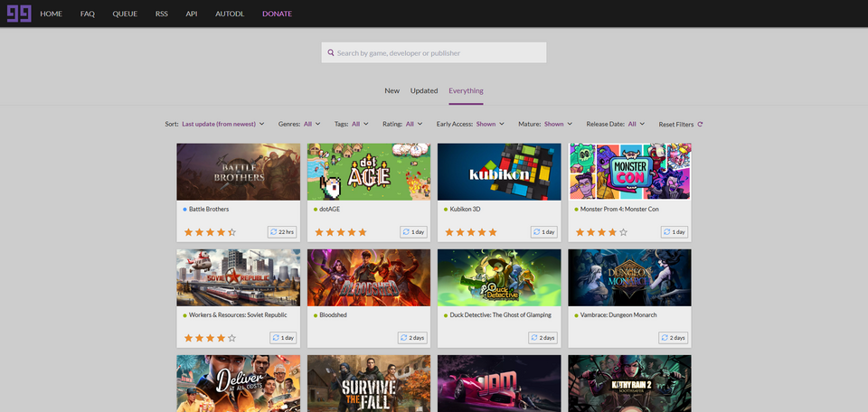
Task: Click the five-star rating on the Kubikon 3D card
Action: pos(471,232)
